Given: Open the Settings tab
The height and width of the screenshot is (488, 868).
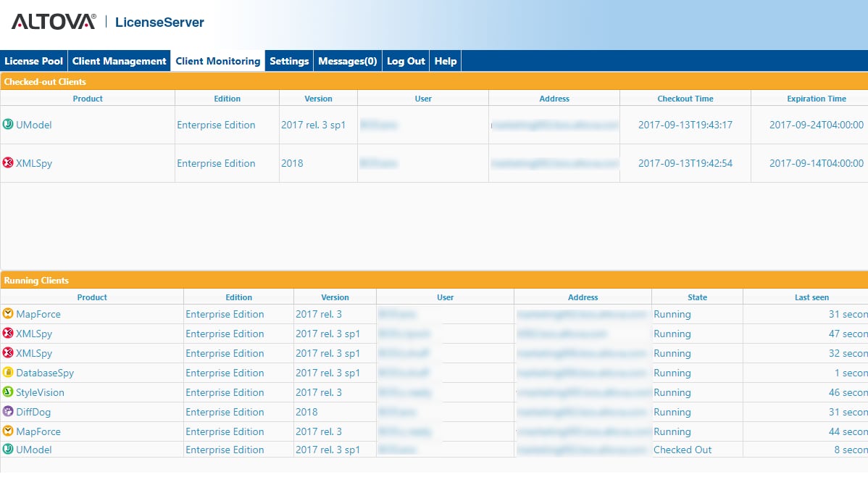Looking at the screenshot, I should point(289,61).
